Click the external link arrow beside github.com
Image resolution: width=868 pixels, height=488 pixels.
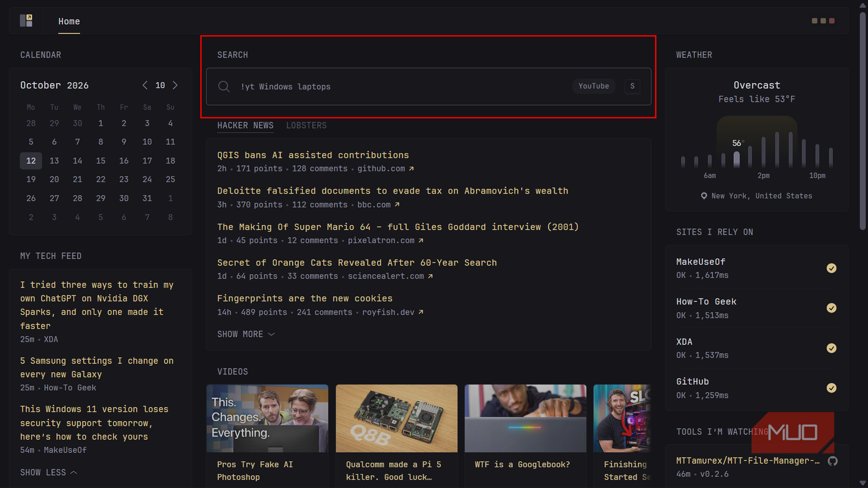(411, 169)
